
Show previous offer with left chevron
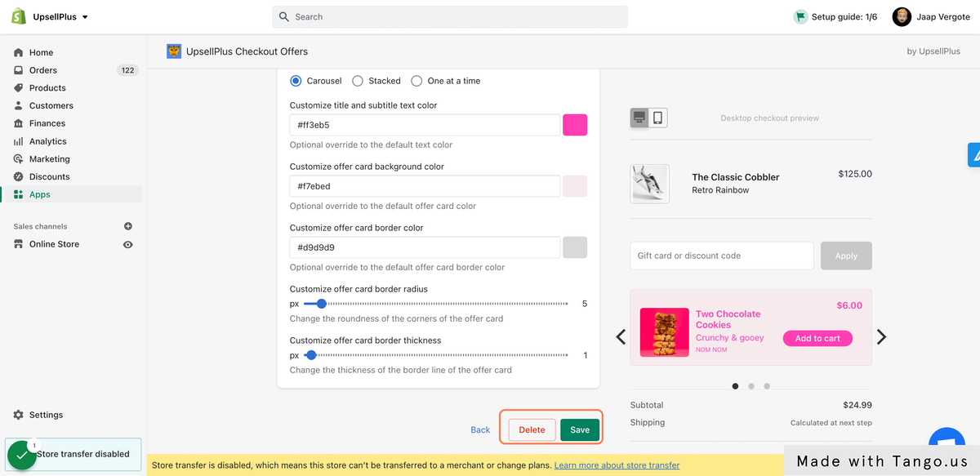(x=621, y=336)
